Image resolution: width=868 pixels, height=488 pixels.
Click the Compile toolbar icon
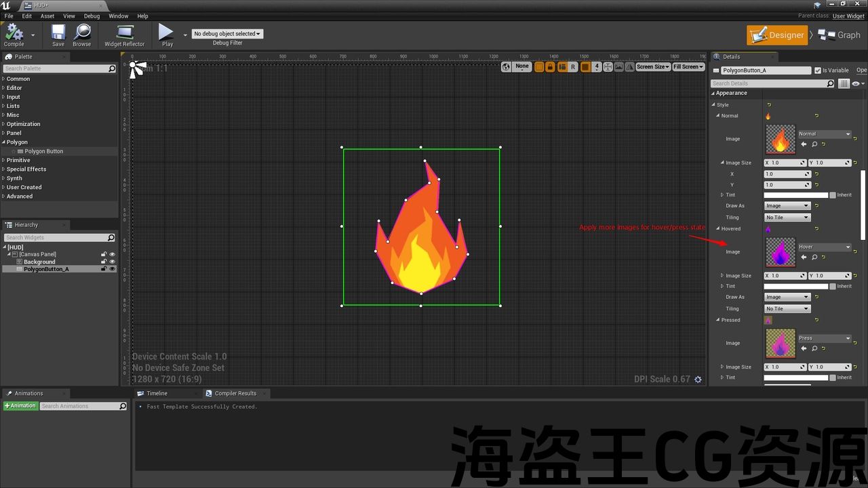(x=14, y=33)
